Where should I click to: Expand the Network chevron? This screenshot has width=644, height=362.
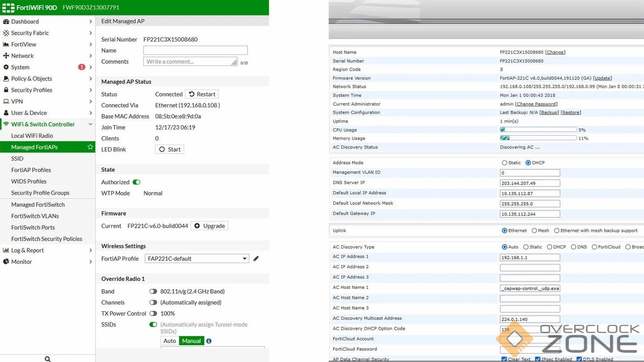coord(91,56)
